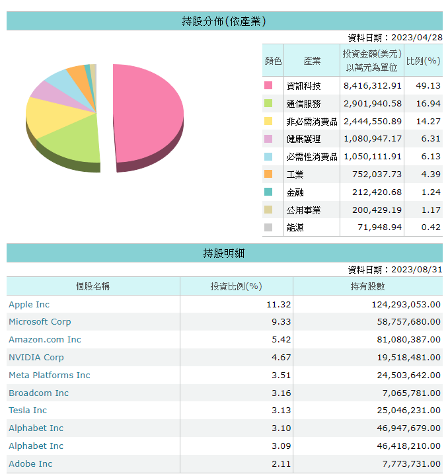This screenshot has width=448, height=476.
Task: Open the Apple Inc stock link
Action: (29, 305)
